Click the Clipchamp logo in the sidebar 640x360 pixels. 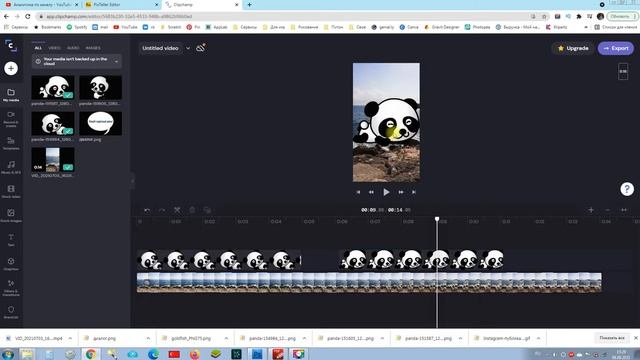[x=11, y=45]
